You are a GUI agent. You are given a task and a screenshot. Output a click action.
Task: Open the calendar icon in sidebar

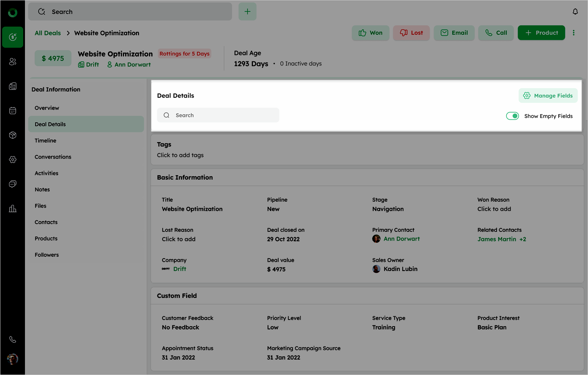pyautogui.click(x=13, y=111)
